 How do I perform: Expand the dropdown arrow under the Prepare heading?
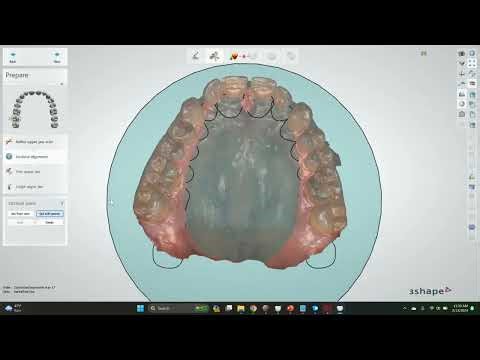click(x=62, y=84)
